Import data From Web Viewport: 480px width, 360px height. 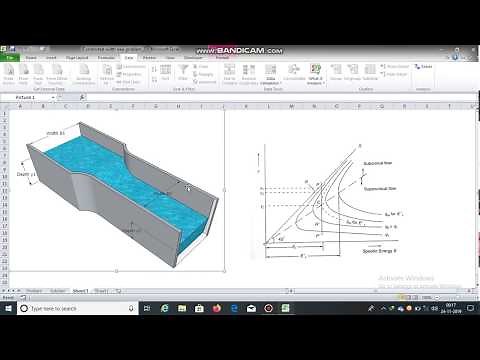pos(23,73)
